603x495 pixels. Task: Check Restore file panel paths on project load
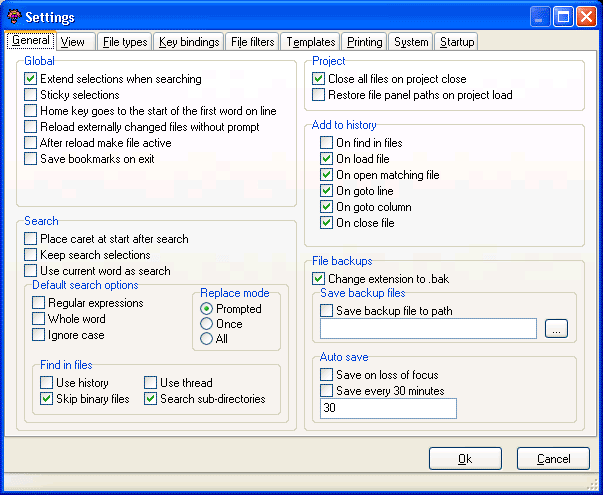coord(319,95)
